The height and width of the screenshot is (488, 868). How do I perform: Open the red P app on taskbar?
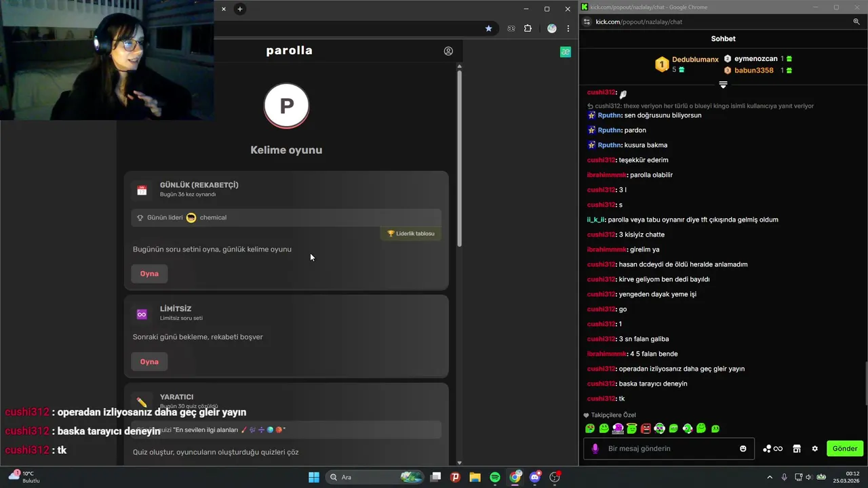pos(455,477)
